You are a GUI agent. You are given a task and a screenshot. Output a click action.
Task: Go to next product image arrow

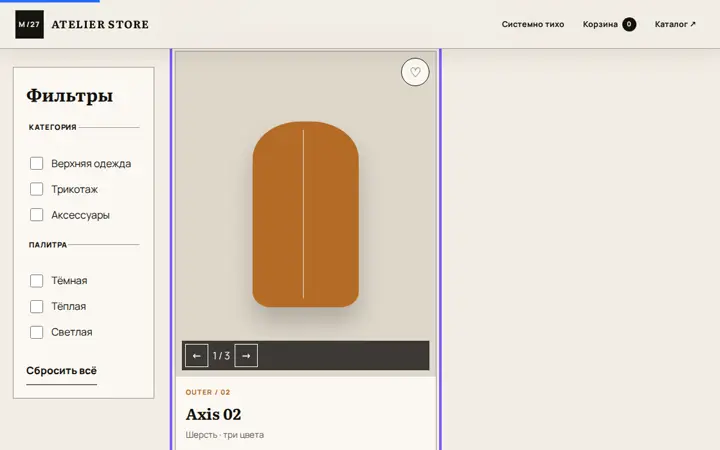246,355
